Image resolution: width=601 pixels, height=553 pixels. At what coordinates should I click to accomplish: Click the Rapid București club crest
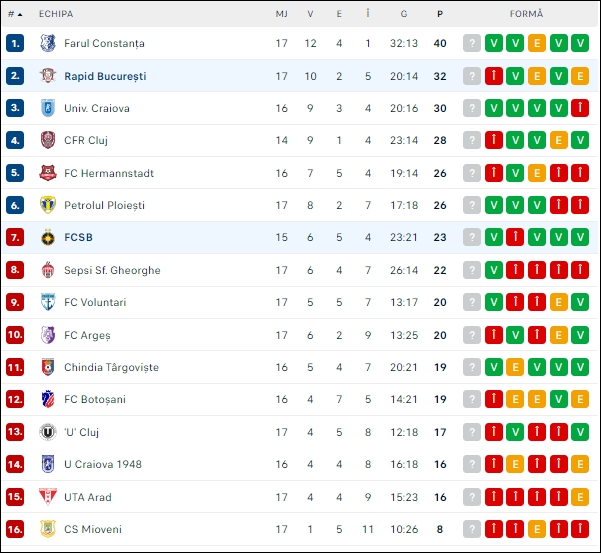click(48, 76)
